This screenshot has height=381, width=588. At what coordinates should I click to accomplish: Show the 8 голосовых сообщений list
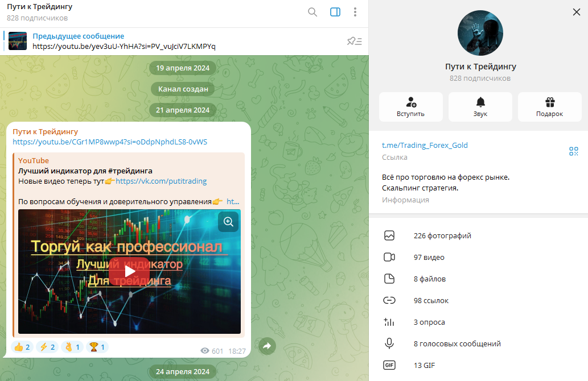(457, 343)
